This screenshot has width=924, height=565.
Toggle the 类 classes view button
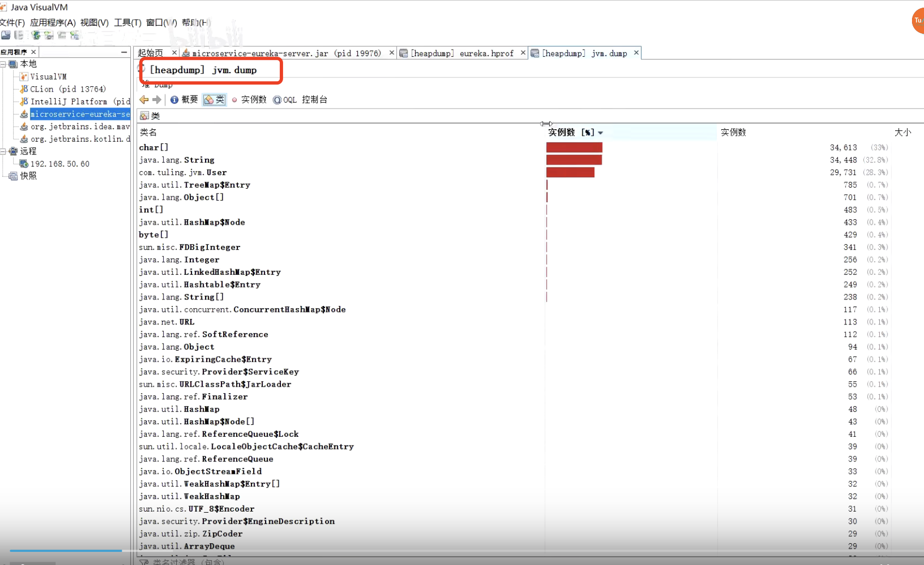tap(214, 99)
